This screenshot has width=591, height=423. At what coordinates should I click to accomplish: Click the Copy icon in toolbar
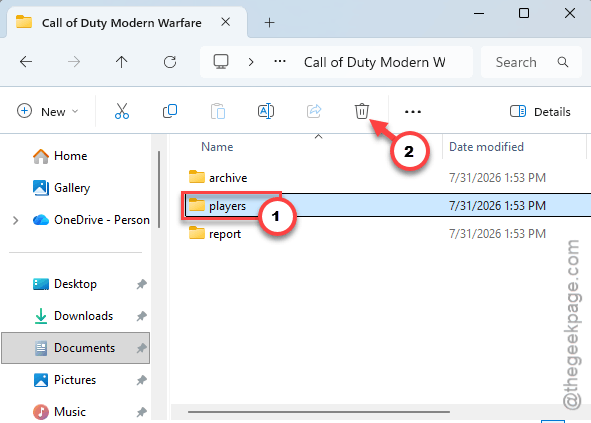[170, 111]
